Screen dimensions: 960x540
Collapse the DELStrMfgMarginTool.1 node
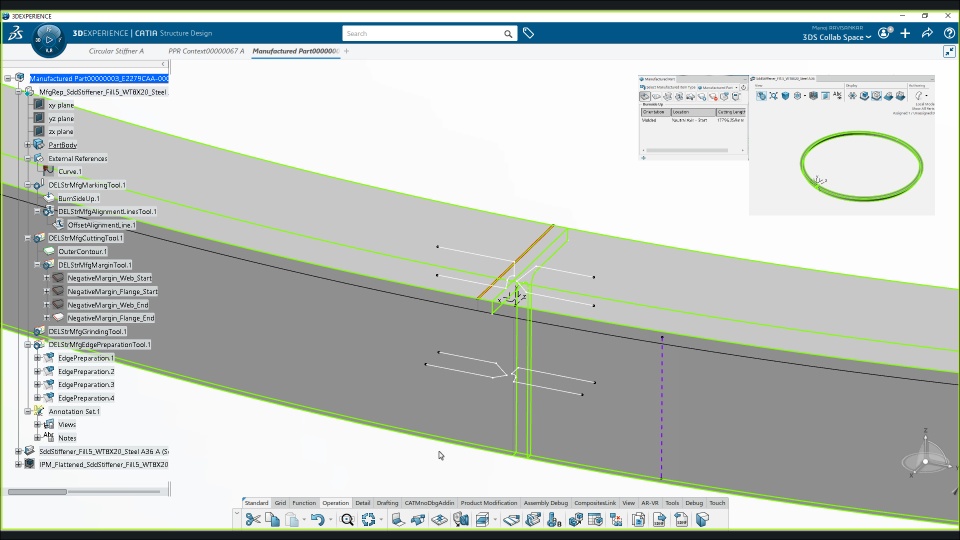click(x=37, y=265)
